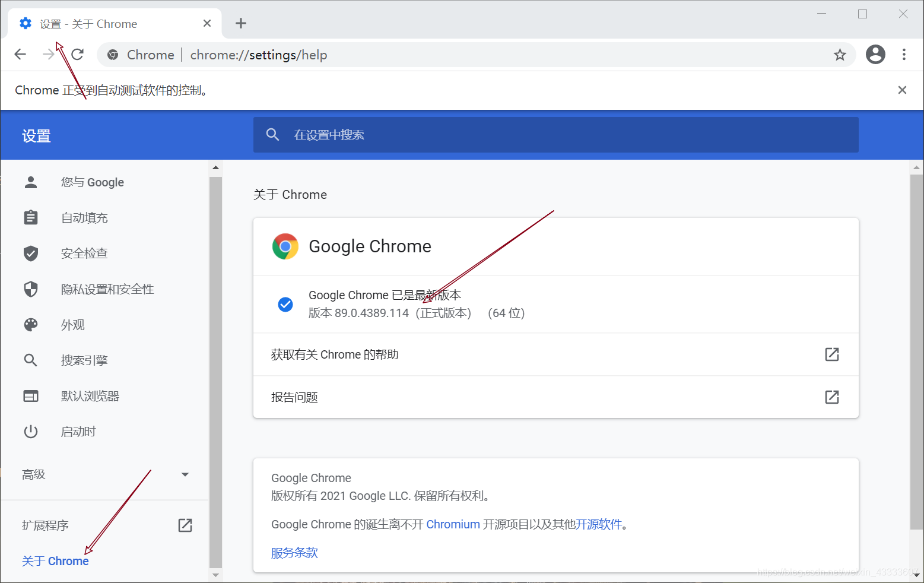Click the shield icon for 隐私设置和安全性

tap(31, 289)
